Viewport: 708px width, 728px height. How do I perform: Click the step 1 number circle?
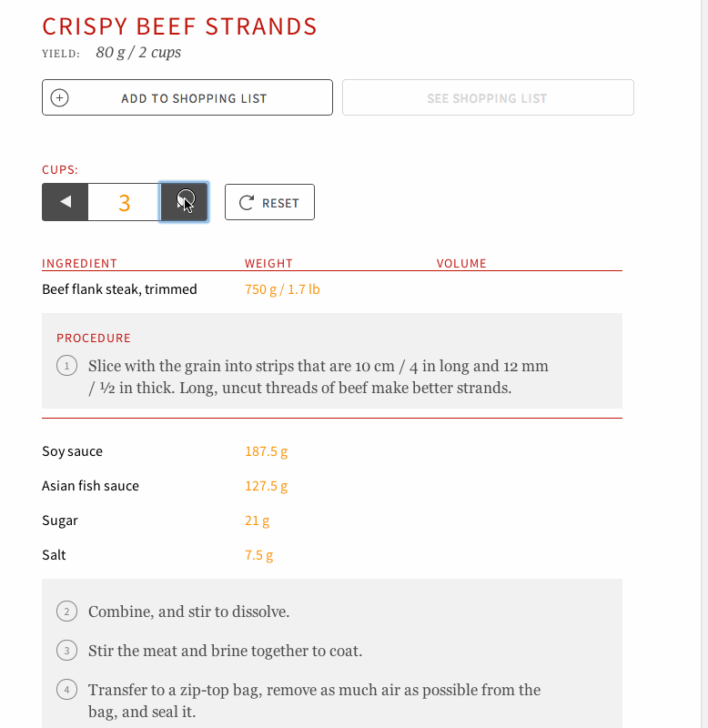tap(66, 366)
